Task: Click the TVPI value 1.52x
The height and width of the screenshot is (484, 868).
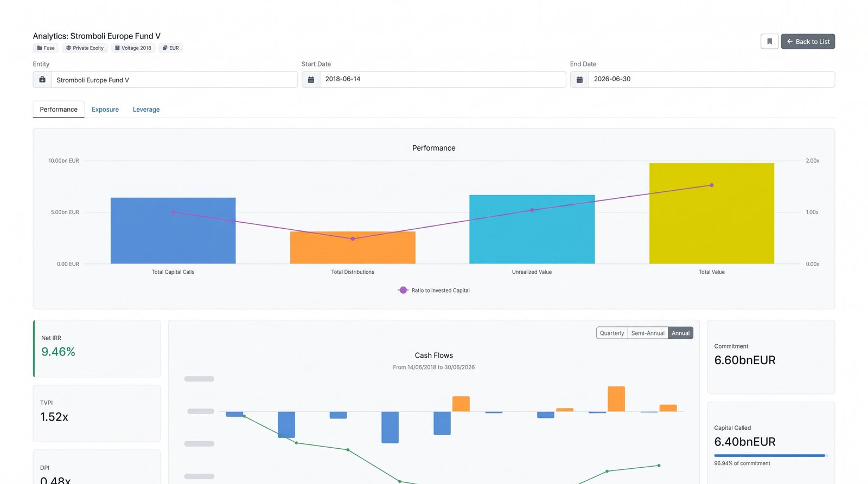Action: (x=54, y=417)
